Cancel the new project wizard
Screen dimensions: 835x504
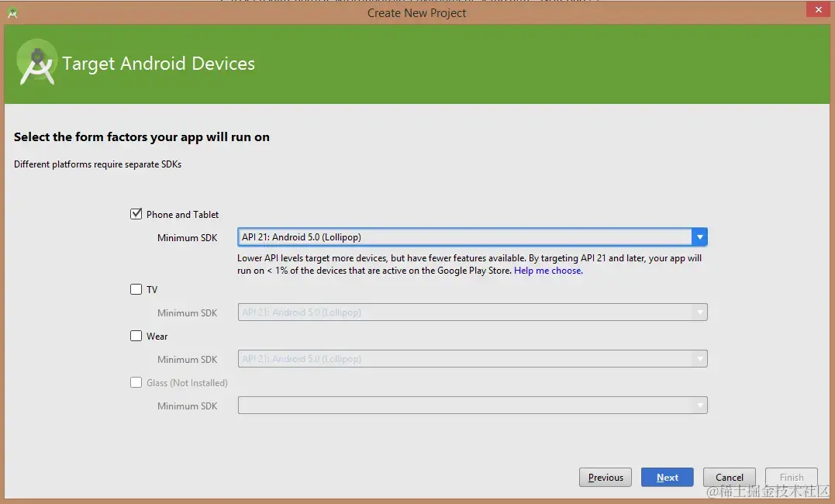(729, 478)
